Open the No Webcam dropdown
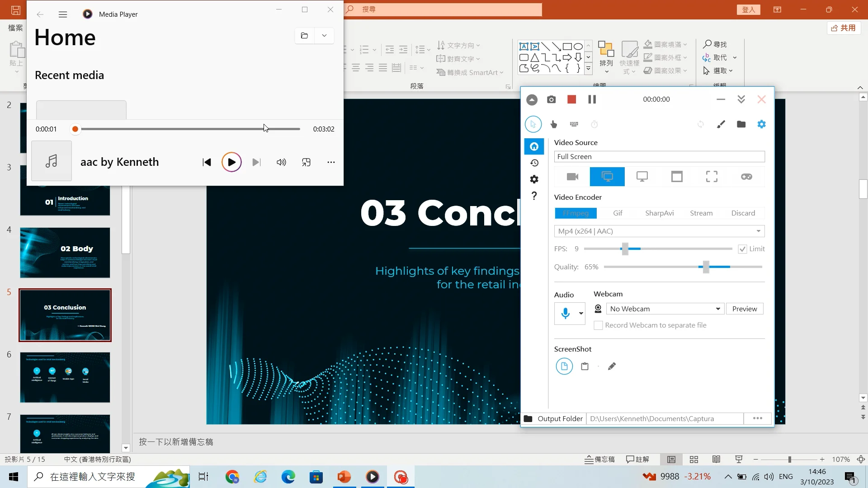Viewport: 868px width, 488px height. tap(665, 309)
